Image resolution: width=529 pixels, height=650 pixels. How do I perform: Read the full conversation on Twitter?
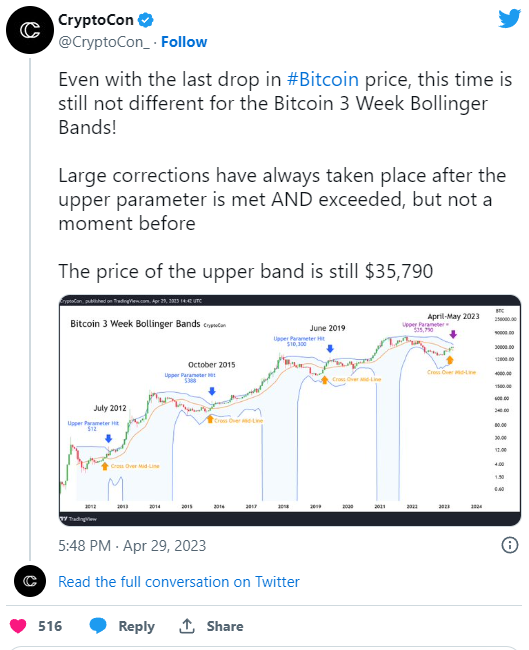pos(179,582)
